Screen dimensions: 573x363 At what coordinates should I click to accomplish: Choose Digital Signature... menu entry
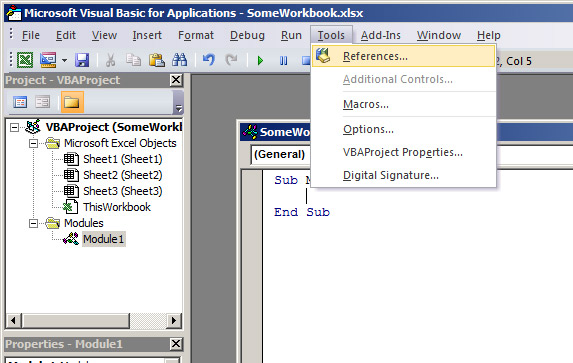coord(403,175)
